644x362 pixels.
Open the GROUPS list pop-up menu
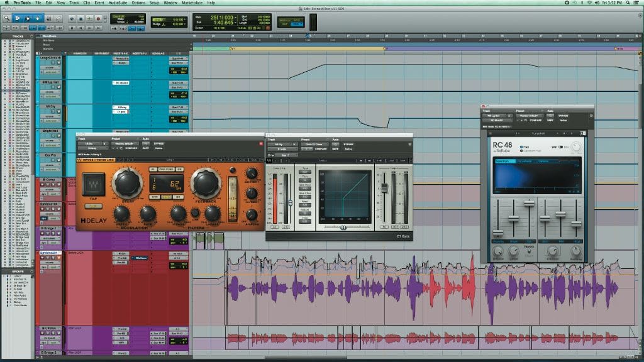point(31,271)
